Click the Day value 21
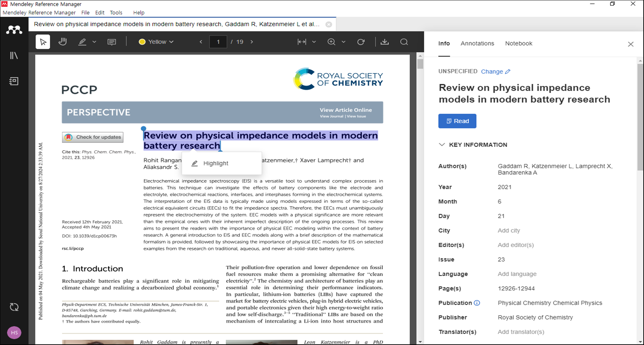Image resolution: width=644 pixels, height=345 pixels. click(501, 216)
